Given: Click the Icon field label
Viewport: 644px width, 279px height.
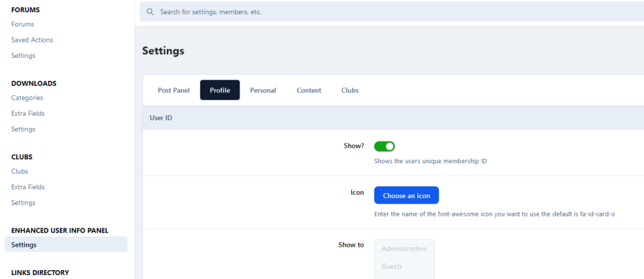Looking at the screenshot, I should (357, 192).
